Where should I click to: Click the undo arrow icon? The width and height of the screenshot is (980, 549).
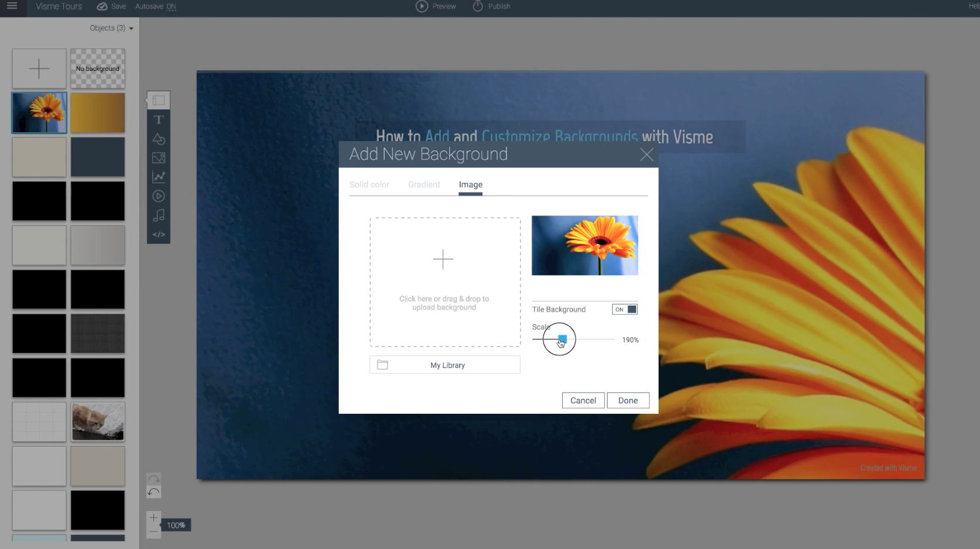coord(153,492)
